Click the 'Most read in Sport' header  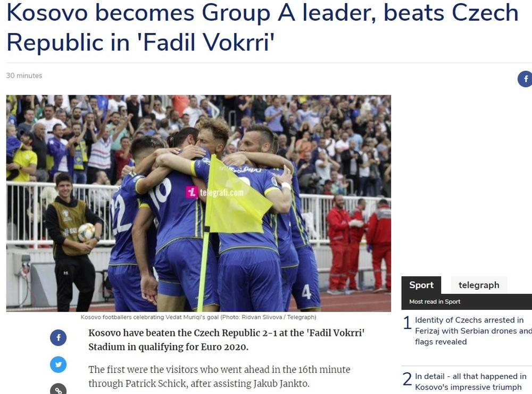(435, 301)
